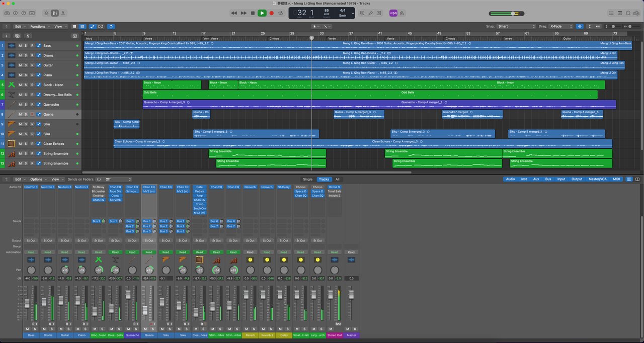Click the Outro arrangement marker
The height and width of the screenshot is (343, 644).
567,38
